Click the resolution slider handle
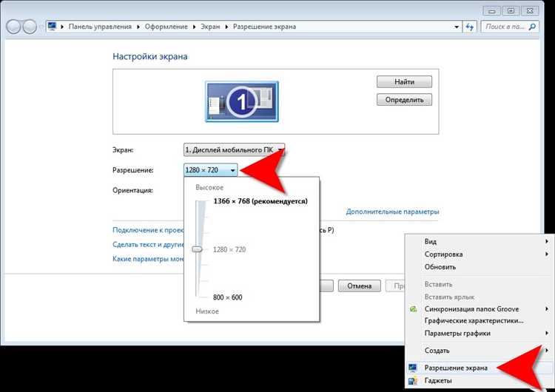The width and height of the screenshot is (555, 392). 197,249
